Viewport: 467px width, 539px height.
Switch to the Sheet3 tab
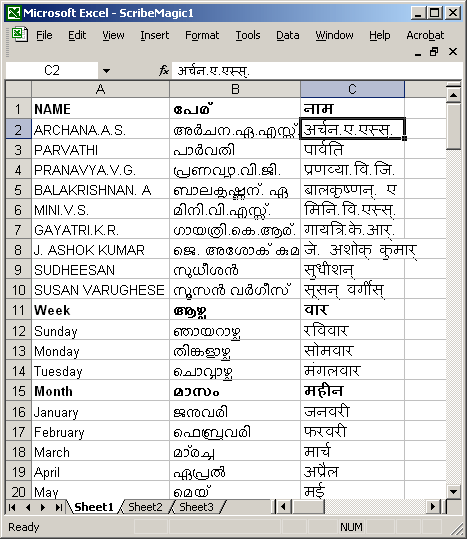(x=197, y=507)
